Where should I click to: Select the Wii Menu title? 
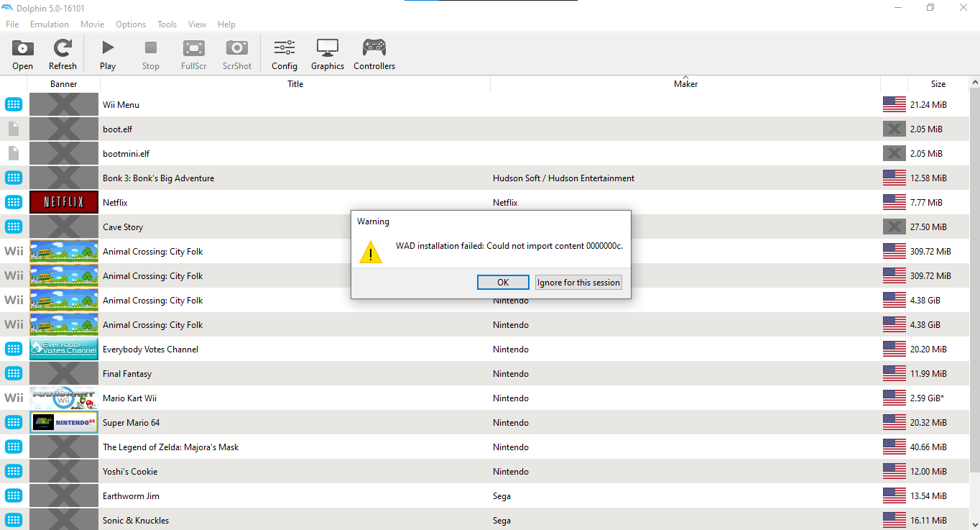click(x=121, y=105)
